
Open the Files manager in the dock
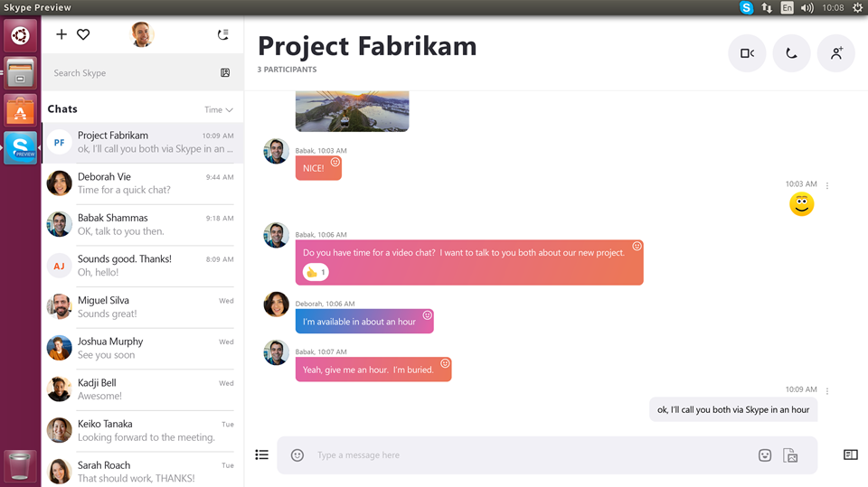[x=21, y=73]
